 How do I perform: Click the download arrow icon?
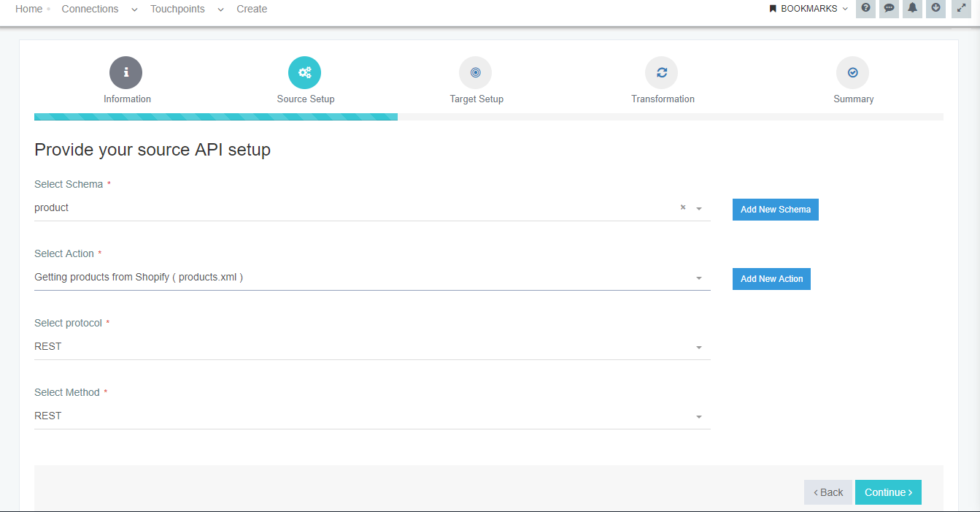point(935,9)
